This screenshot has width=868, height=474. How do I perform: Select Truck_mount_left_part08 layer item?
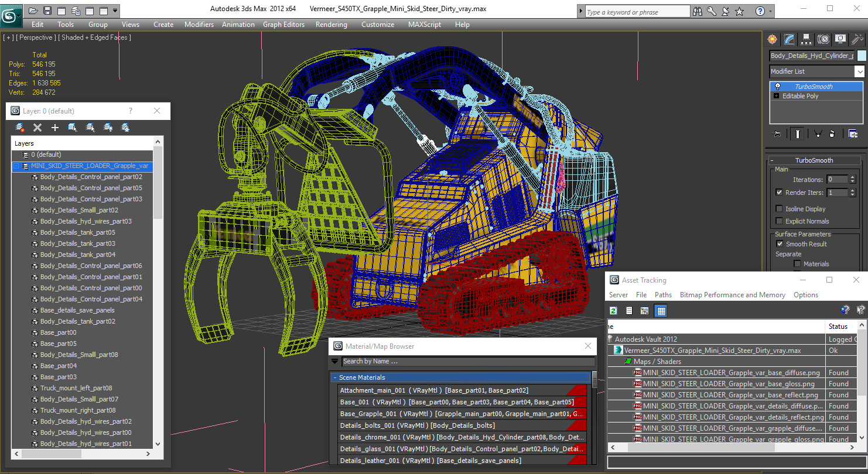coord(76,388)
